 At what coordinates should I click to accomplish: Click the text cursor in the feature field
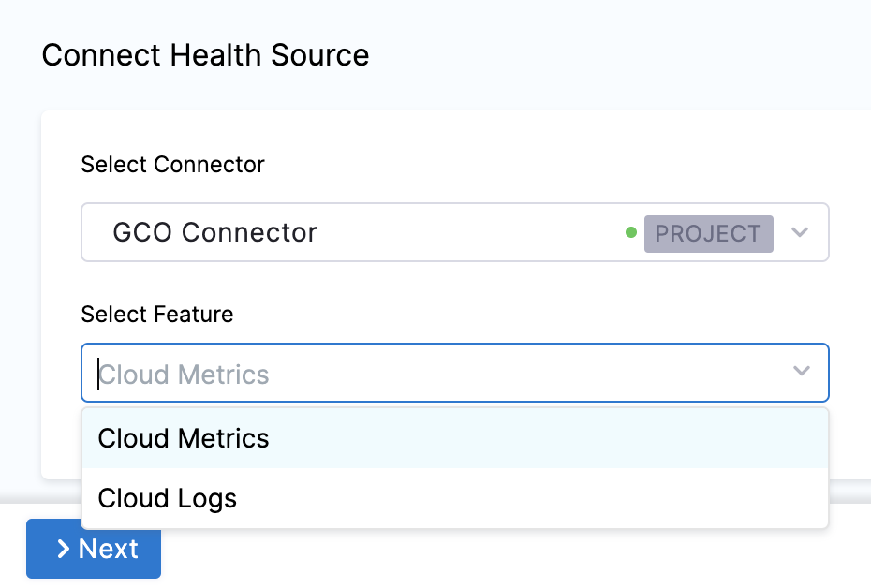point(98,374)
